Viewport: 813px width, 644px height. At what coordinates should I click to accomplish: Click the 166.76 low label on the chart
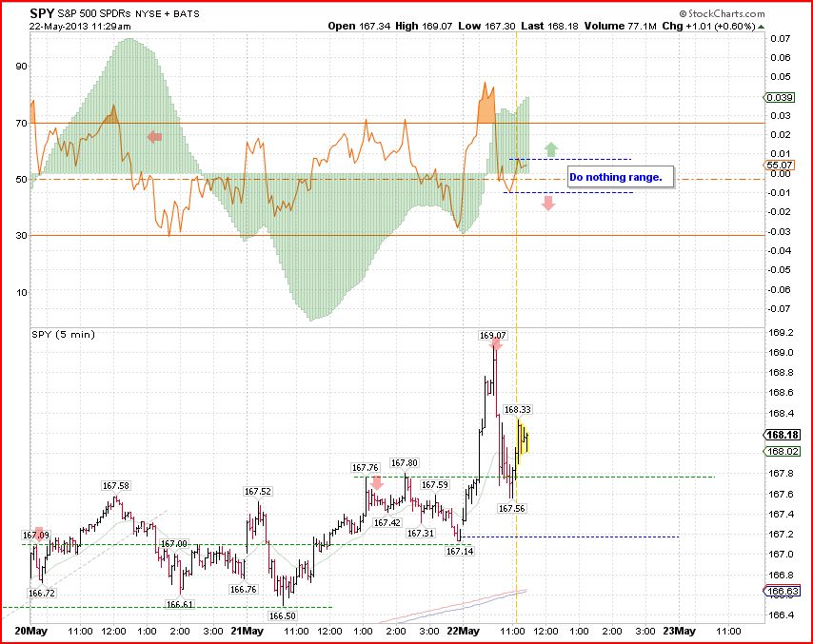243,589
